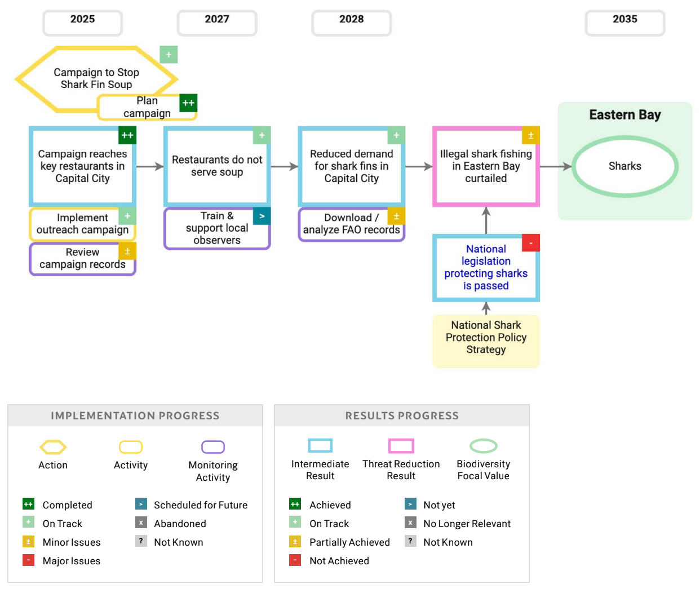The image size is (700, 593).
Task: Click the On Track badge on Campaign hexagon
Action: (169, 55)
